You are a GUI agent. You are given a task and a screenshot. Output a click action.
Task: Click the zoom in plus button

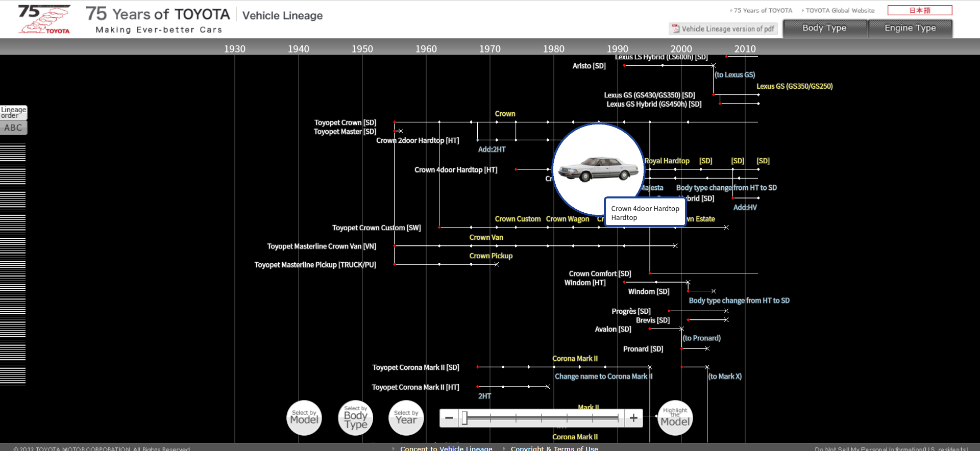[x=633, y=418]
